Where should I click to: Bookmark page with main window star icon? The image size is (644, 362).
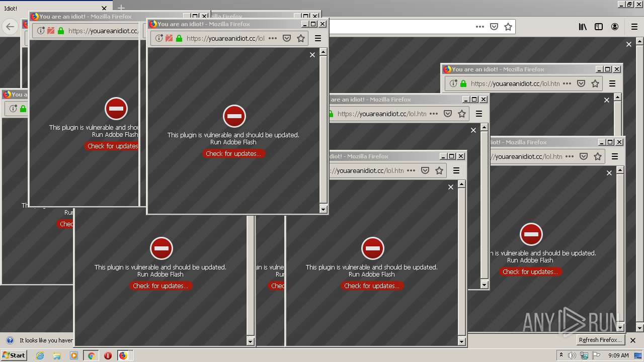[508, 27]
